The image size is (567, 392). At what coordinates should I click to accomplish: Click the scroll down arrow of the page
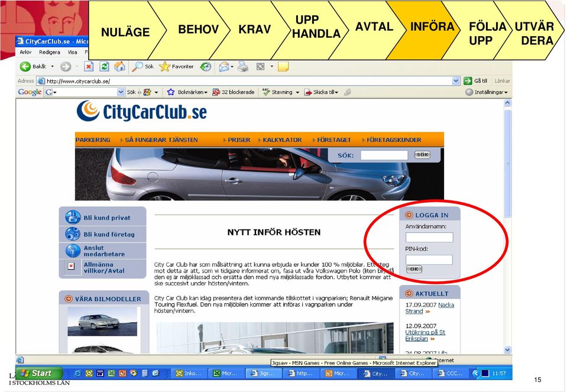[x=507, y=349]
